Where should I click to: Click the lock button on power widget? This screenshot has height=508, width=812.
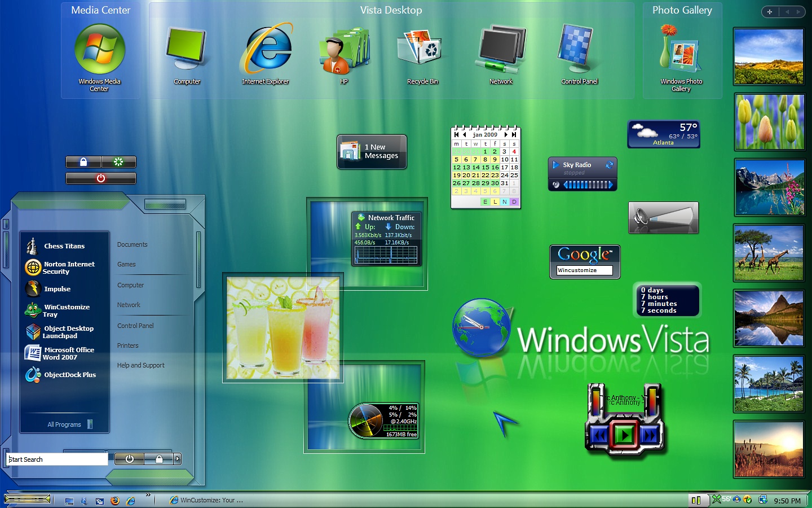tap(83, 162)
